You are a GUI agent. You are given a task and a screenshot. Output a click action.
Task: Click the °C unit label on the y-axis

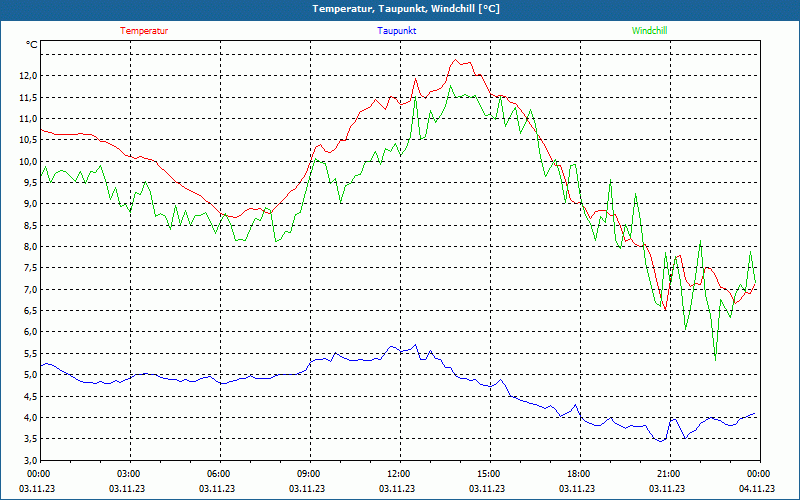(x=32, y=45)
